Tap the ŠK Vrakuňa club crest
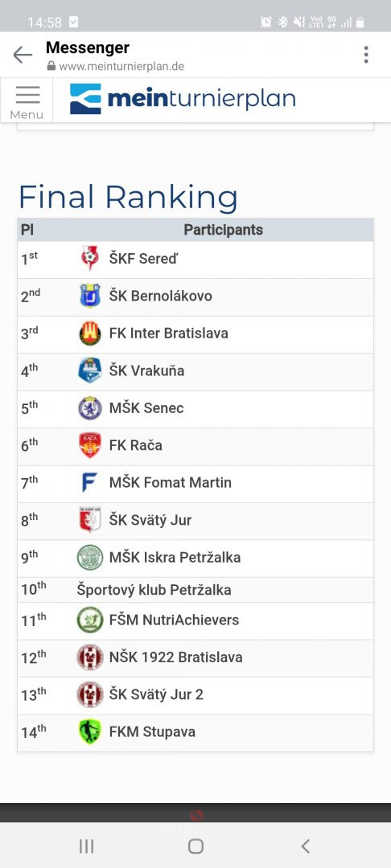This screenshot has height=868, width=391. click(90, 371)
